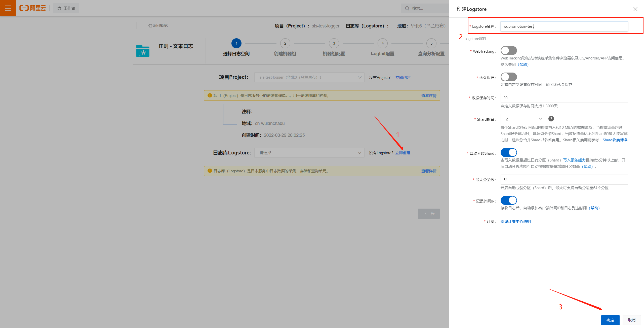
Task: Close the Create Logstore panel
Action: click(x=635, y=9)
